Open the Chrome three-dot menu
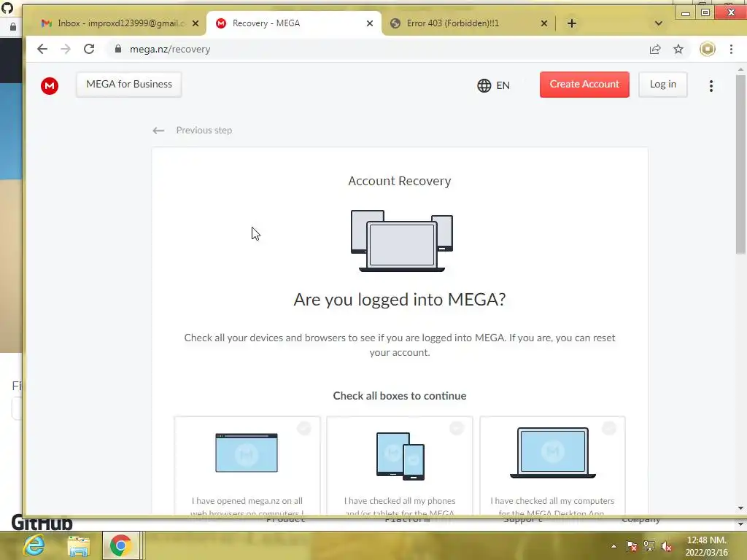Viewport: 747px width, 560px height. click(731, 49)
